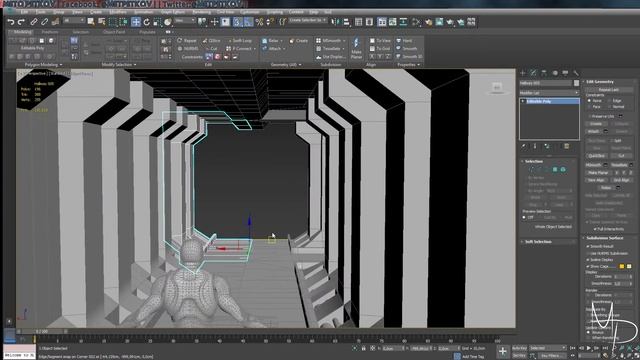Viewport: 640px width, 360px height.
Task: Expand the Geometry (All) ribbon panel
Action: (286, 64)
